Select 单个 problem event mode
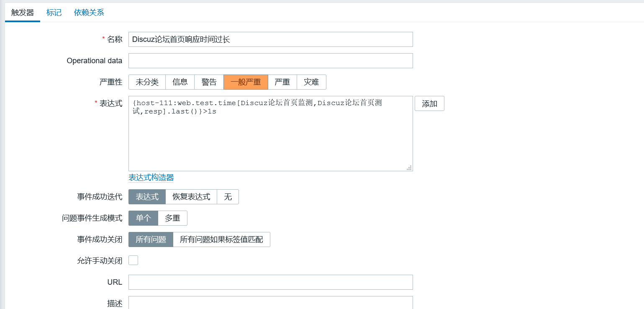Image resolution: width=644 pixels, height=309 pixels. click(143, 218)
